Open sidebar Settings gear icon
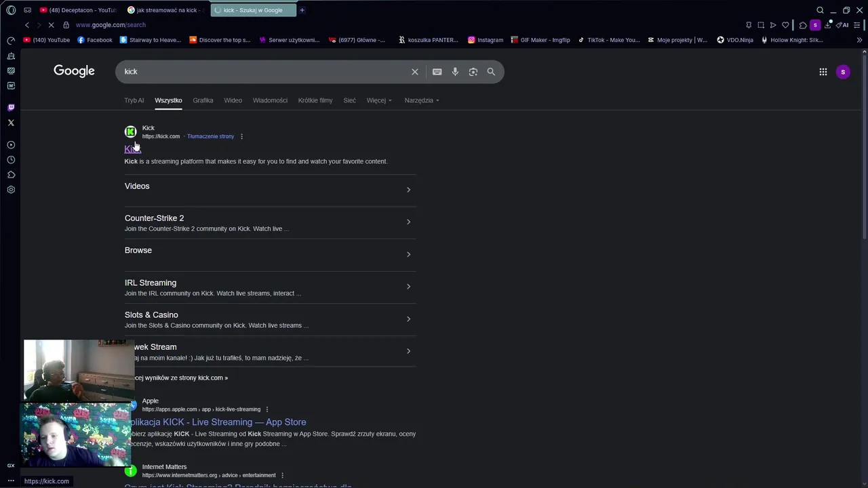This screenshot has height=488, width=868. coord(11,190)
